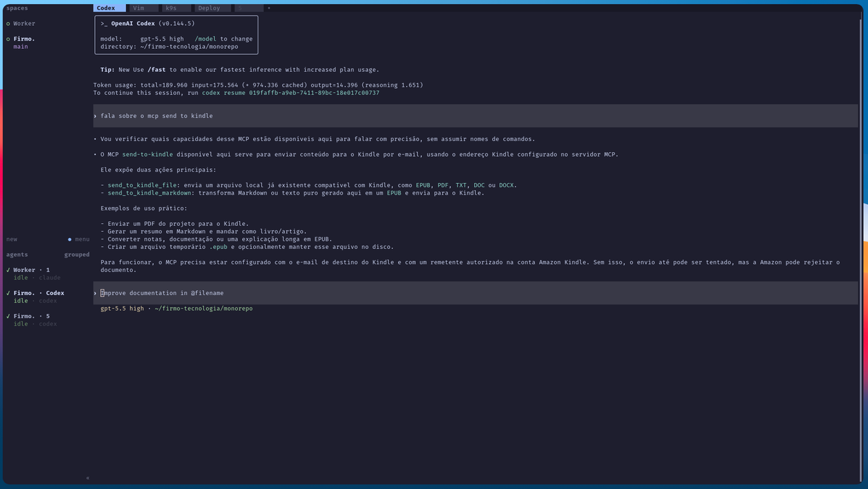Screen dimensions: 868x489
Task: Click the send-to-kindle MCP name
Action: (148, 155)
